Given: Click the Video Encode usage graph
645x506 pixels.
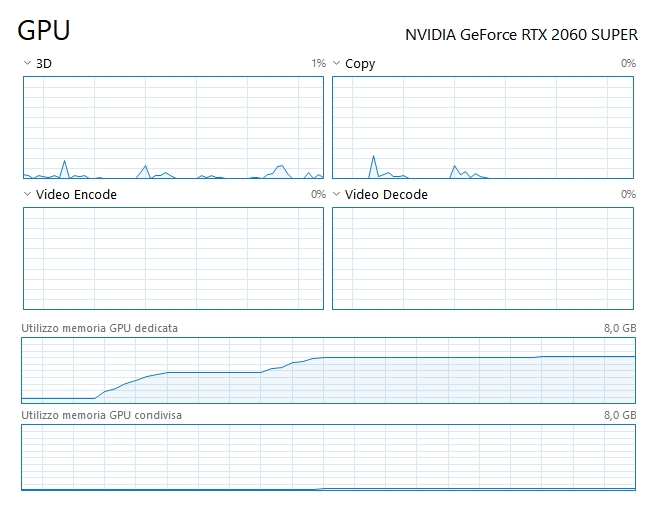Looking at the screenshot, I should (x=173, y=258).
